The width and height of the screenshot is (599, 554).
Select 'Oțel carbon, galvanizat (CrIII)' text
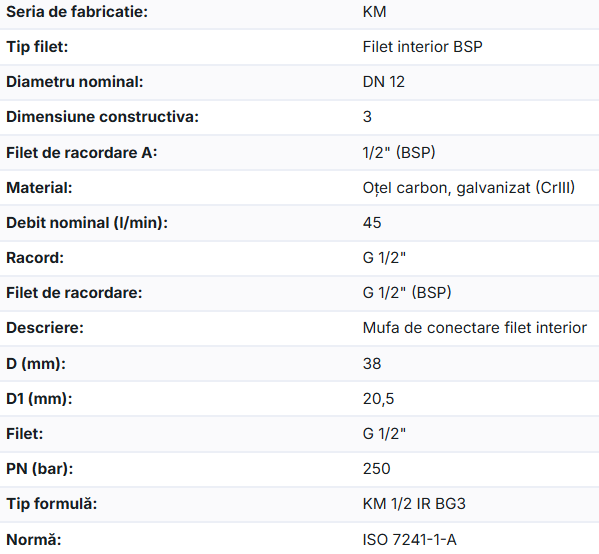pos(469,188)
